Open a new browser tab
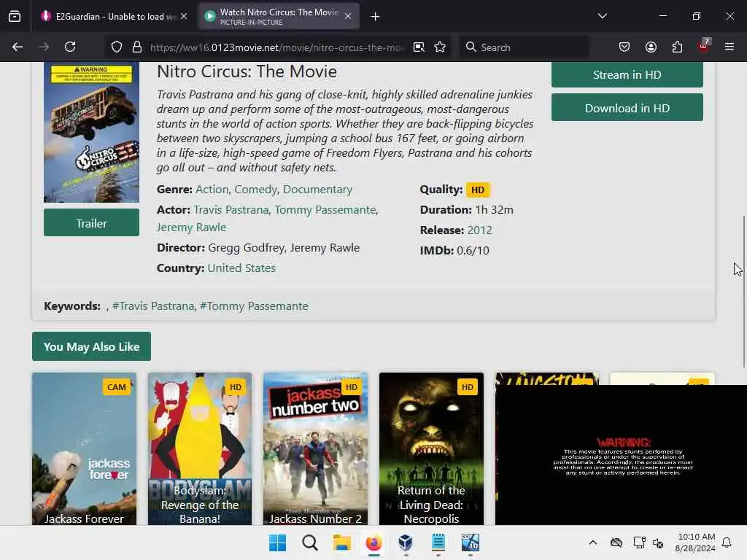This screenshot has width=747, height=560. pos(376,17)
